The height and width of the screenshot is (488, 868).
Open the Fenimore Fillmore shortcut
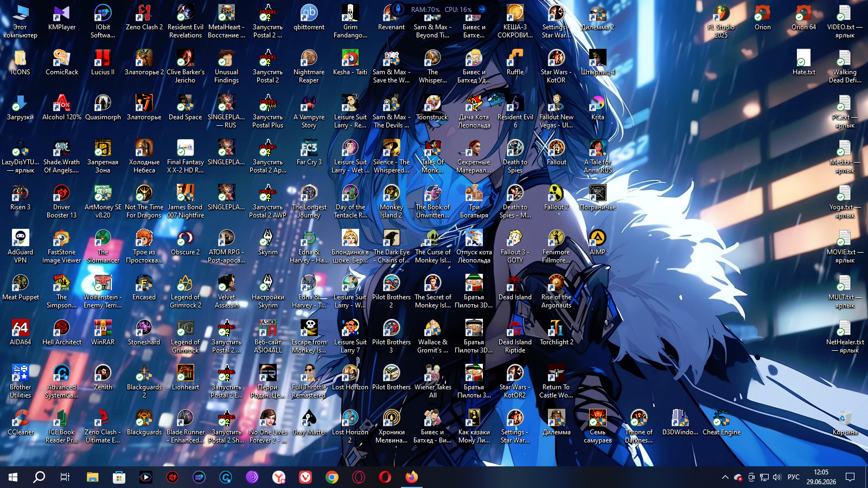coord(557,247)
